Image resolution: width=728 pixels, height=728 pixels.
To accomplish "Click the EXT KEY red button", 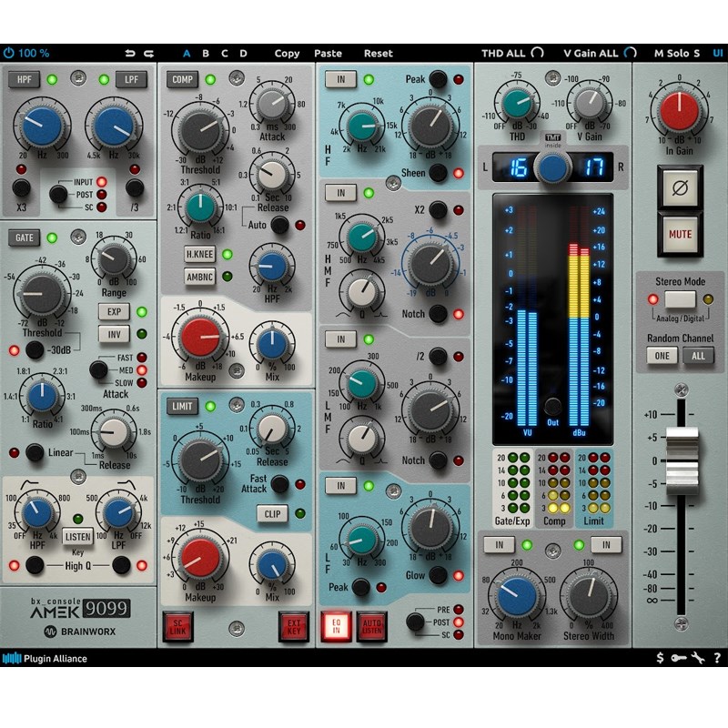I will coord(293,627).
